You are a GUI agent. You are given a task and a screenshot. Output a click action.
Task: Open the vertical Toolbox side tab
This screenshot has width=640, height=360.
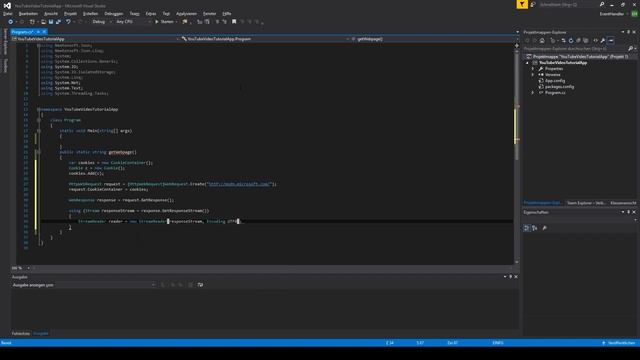[x=5, y=66]
